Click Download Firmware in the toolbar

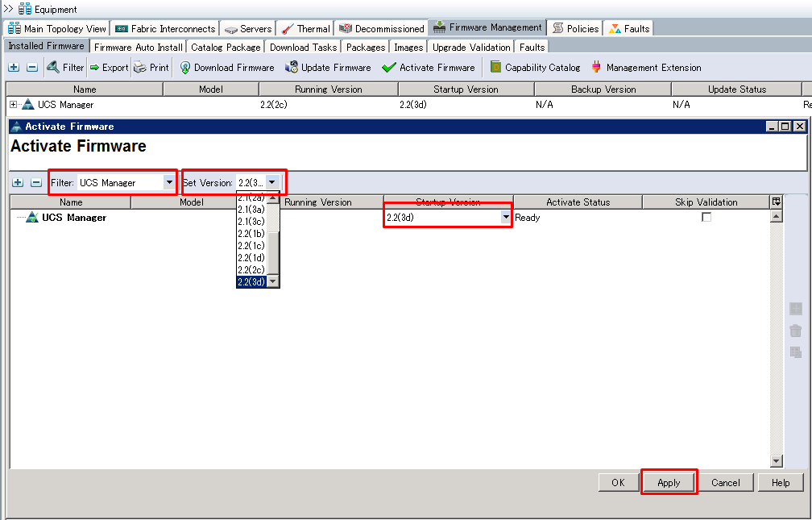point(227,68)
